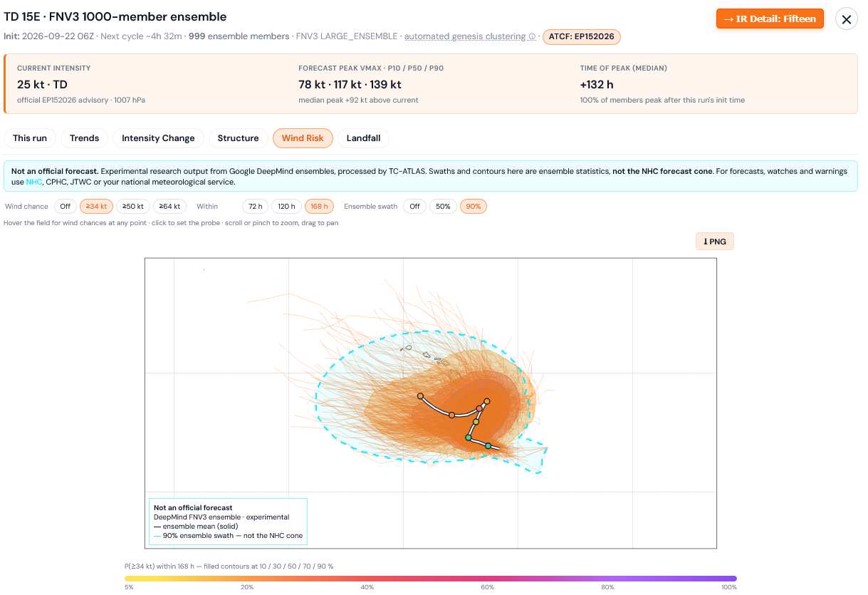Select the ≥64 kt wind chance threshold
Viewport: 868px width, 595px height.
(x=169, y=207)
